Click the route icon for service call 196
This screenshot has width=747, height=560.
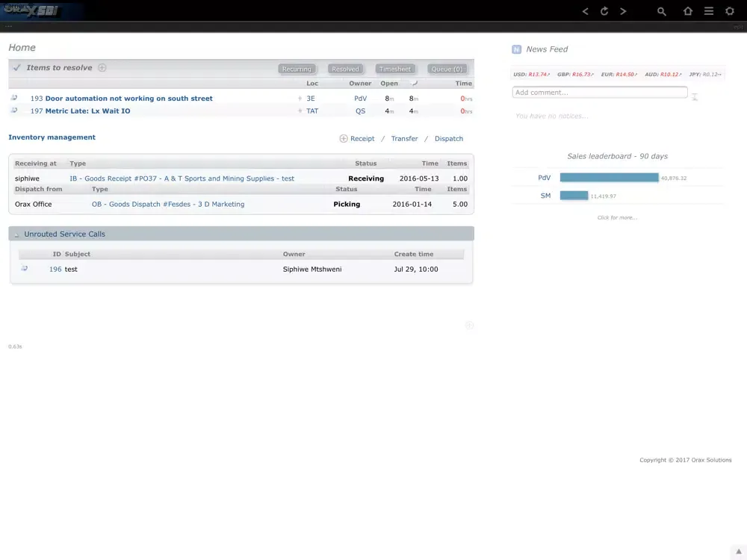click(24, 269)
